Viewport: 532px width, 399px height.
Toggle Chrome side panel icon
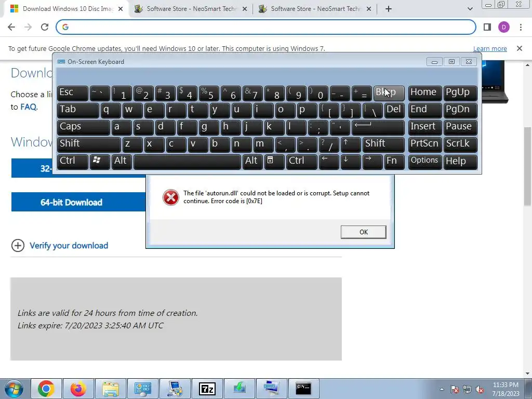click(x=487, y=27)
